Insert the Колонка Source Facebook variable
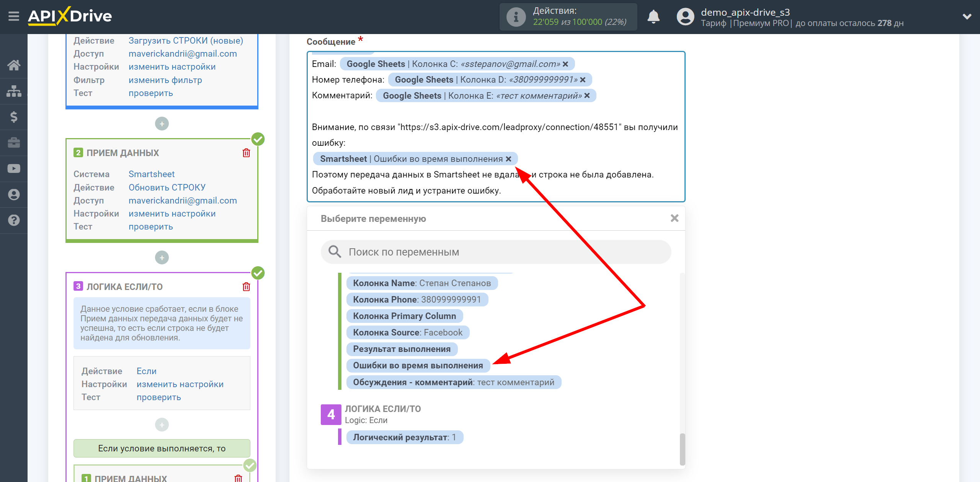Image resolution: width=980 pixels, height=482 pixels. (408, 332)
